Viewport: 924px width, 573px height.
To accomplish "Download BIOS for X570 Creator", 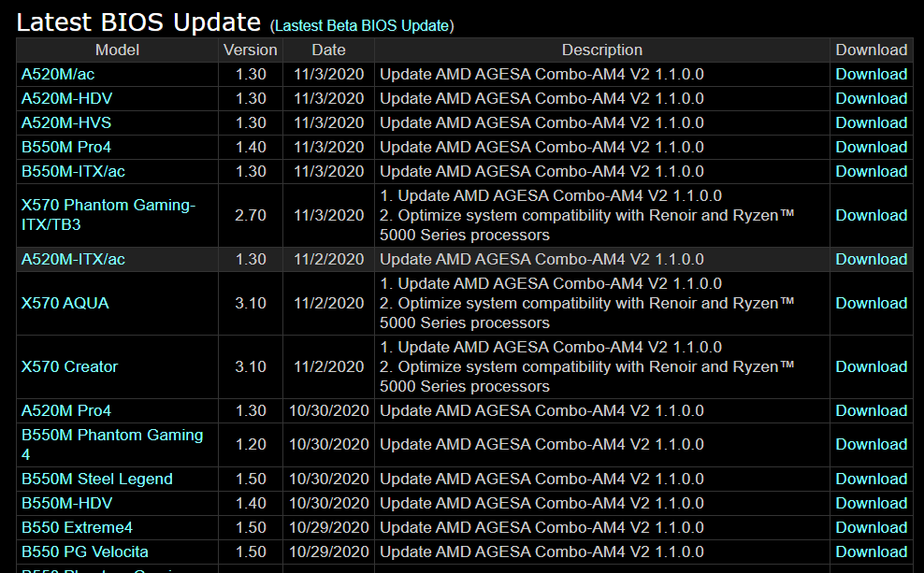I will tap(871, 366).
